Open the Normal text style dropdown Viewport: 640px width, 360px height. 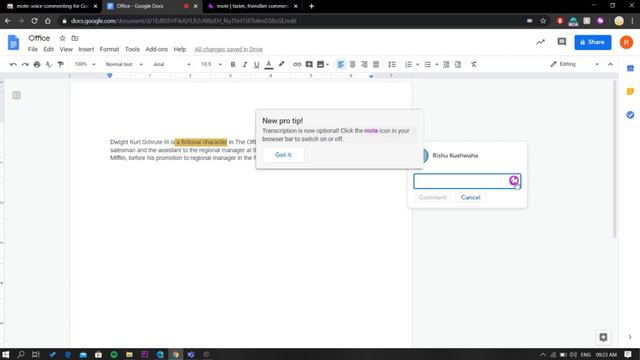click(x=124, y=64)
